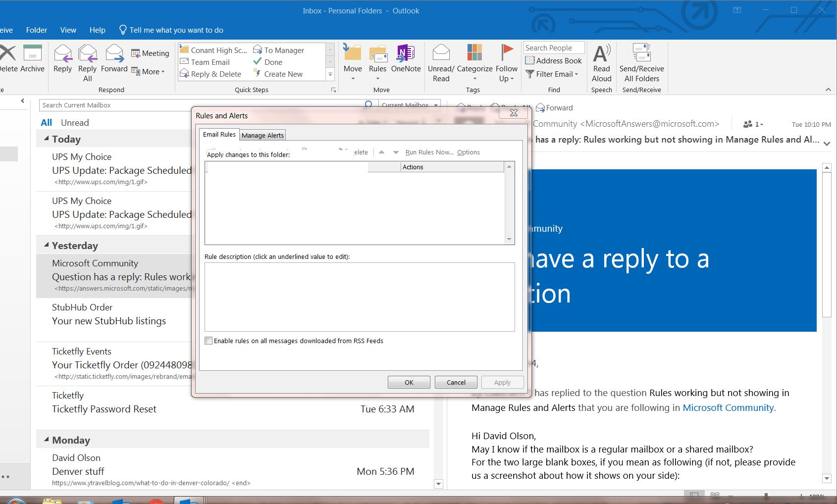
Task: Click Forward in the reading pane
Action: [554, 107]
